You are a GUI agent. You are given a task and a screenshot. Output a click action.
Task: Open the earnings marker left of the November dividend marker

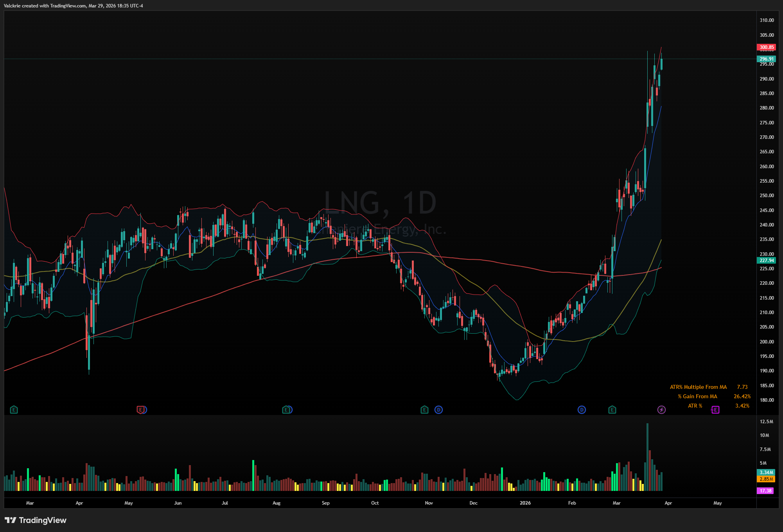424,410
